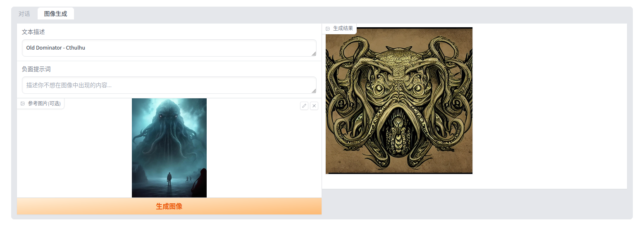Remove reference image with the X icon
This screenshot has width=644, height=226.
[314, 106]
